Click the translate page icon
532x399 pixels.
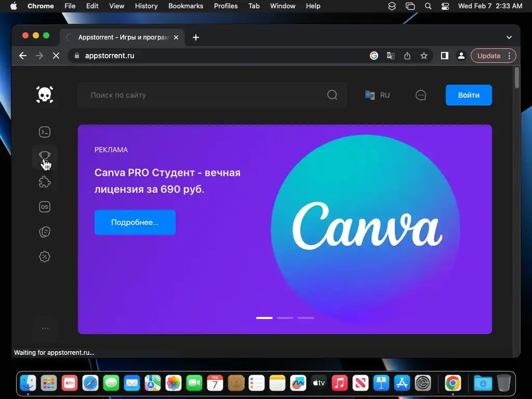(391, 56)
